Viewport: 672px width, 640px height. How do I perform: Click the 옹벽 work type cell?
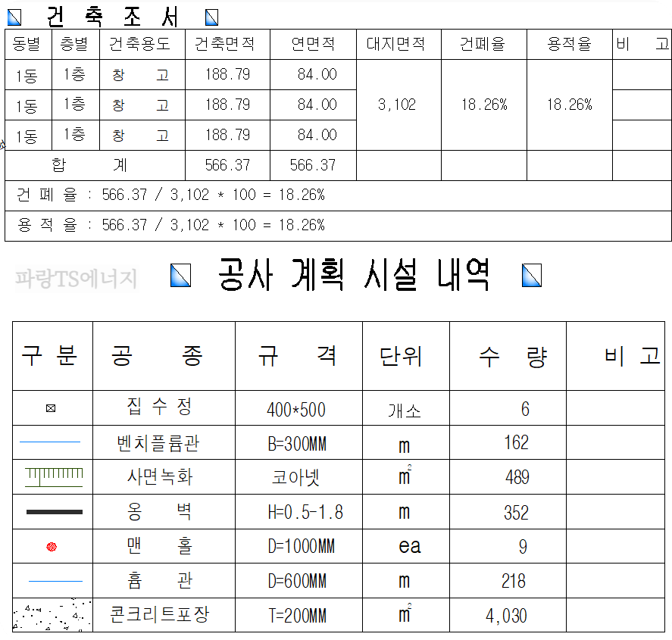pos(159,511)
